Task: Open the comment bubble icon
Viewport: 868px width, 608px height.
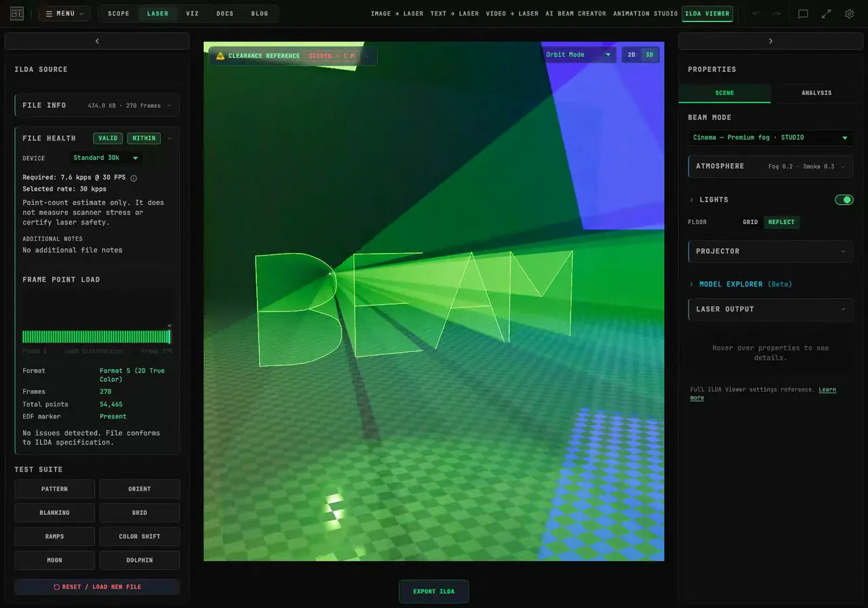Action: click(803, 14)
